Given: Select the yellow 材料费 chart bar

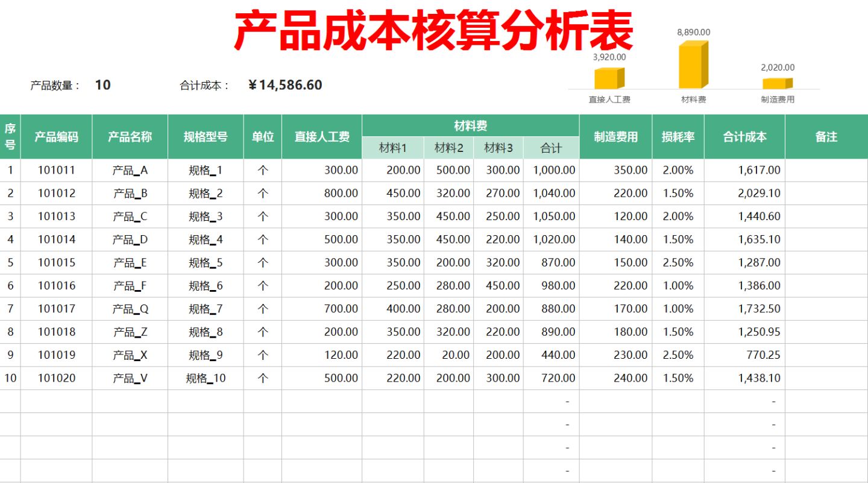Looking at the screenshot, I should pos(693,66).
